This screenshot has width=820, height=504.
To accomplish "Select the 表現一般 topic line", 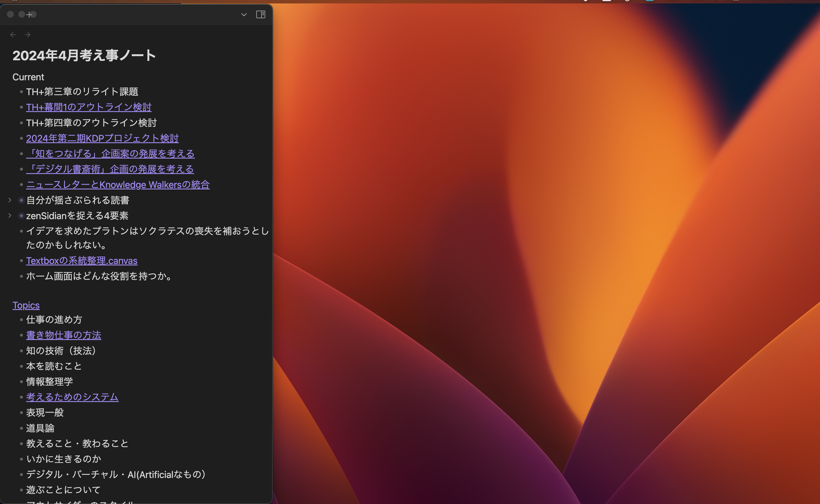I will (x=45, y=413).
